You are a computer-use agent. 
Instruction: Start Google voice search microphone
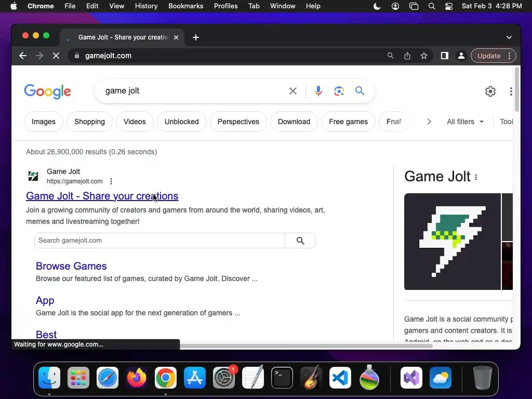[x=318, y=91]
